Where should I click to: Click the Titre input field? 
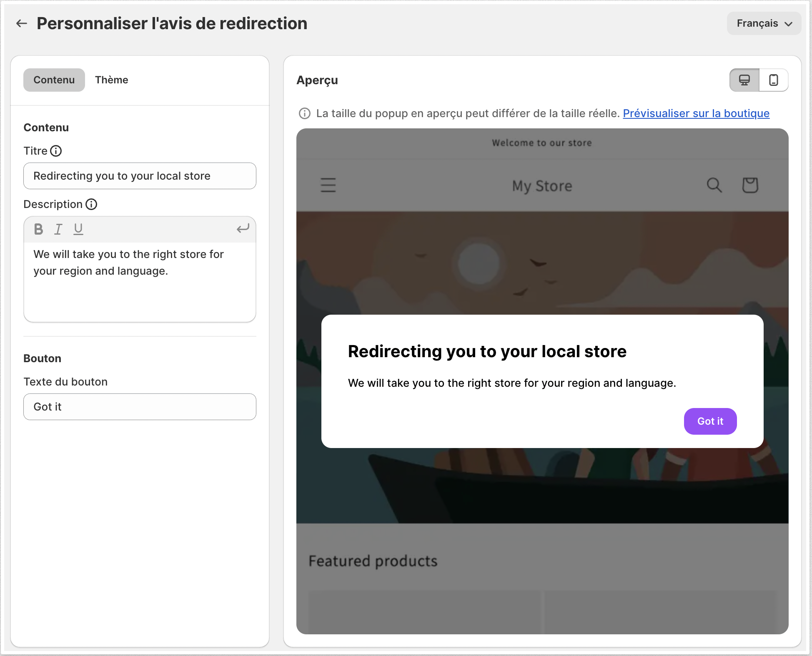pyautogui.click(x=140, y=176)
